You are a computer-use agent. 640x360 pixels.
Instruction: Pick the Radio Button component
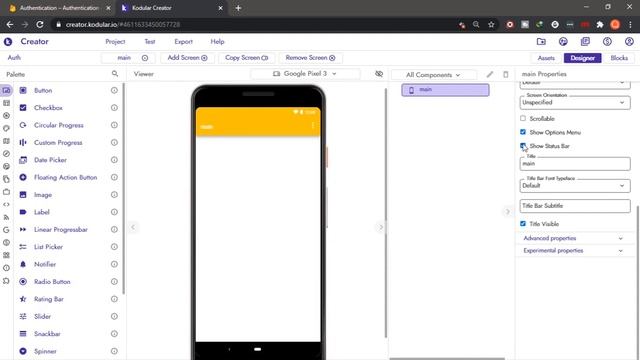click(x=52, y=282)
